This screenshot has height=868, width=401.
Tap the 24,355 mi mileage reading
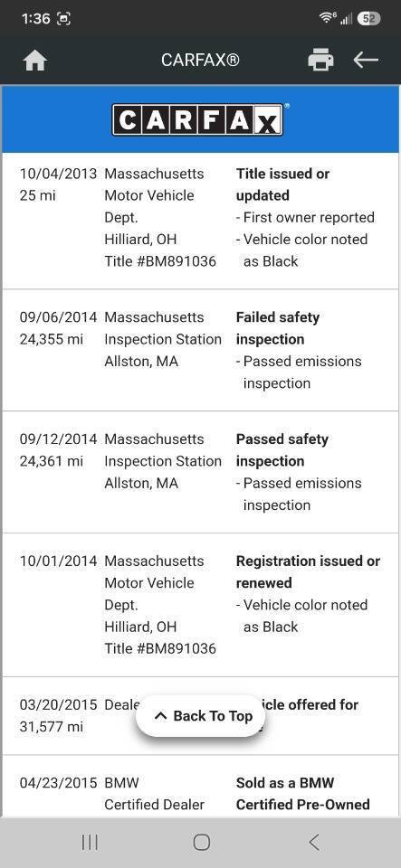[x=52, y=339]
